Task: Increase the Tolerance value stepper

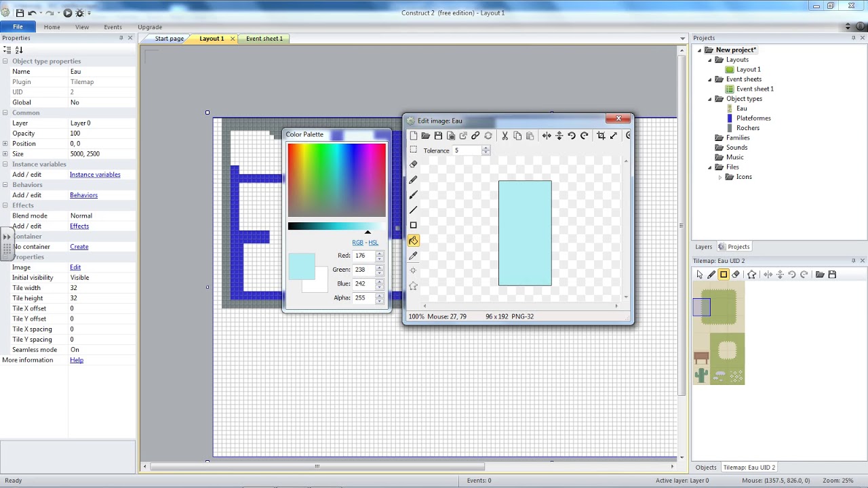Action: click(486, 148)
